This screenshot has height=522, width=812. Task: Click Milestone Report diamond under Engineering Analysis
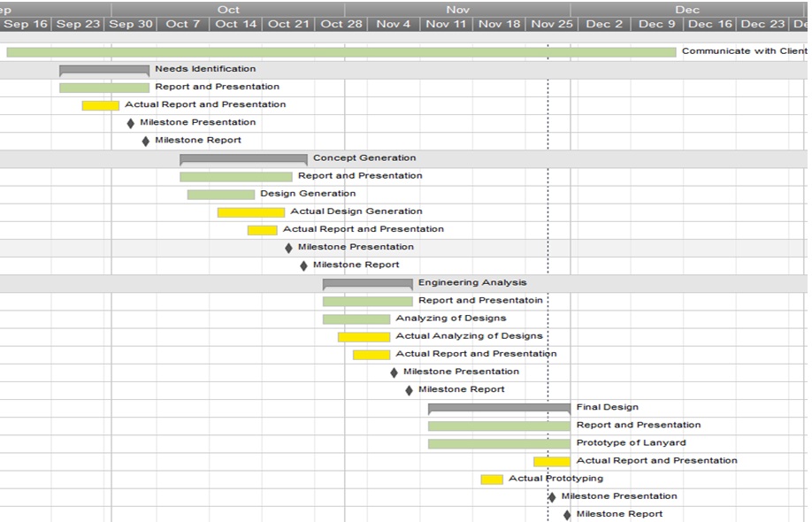[x=409, y=390]
